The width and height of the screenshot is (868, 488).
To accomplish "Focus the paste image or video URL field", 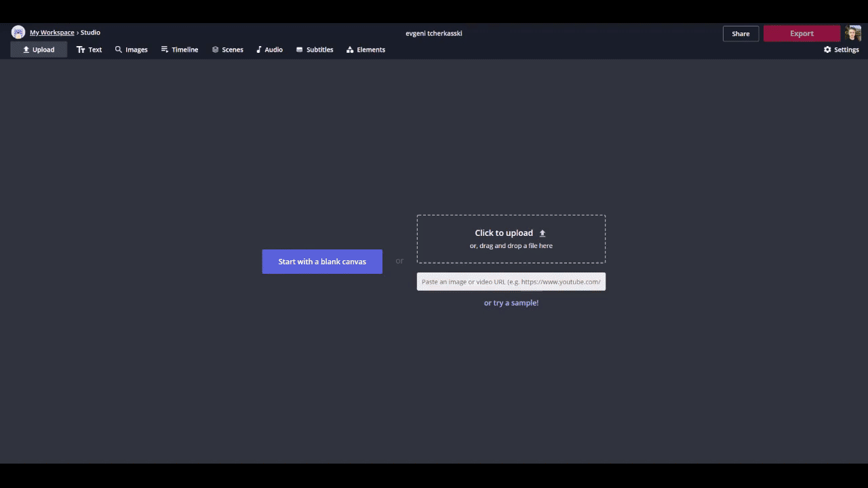I will tap(511, 282).
